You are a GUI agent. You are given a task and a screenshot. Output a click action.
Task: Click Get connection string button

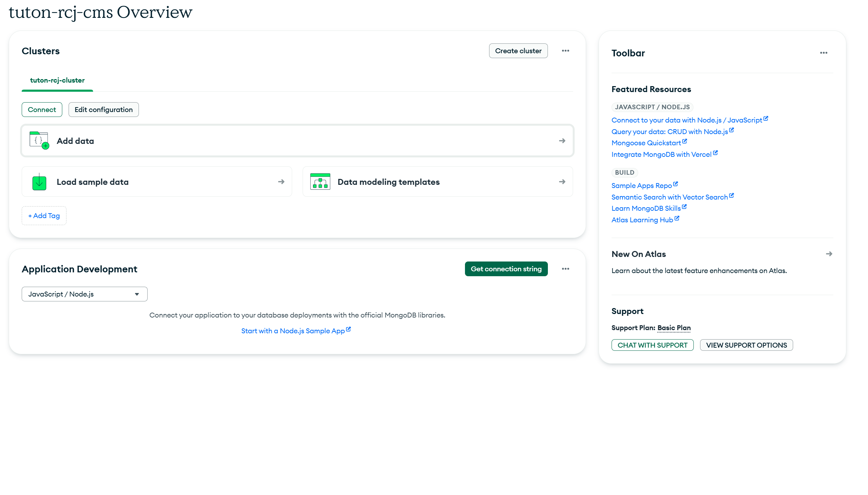506,269
